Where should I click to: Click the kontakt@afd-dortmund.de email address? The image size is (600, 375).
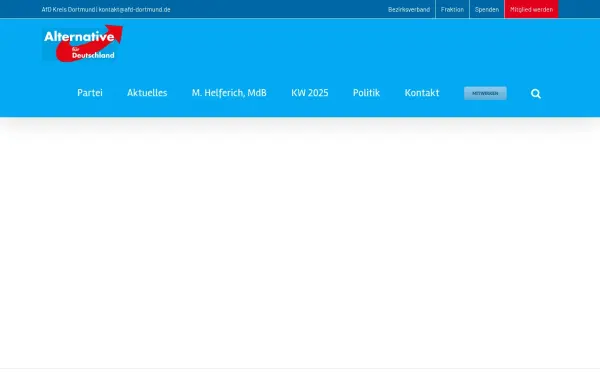coord(135,10)
